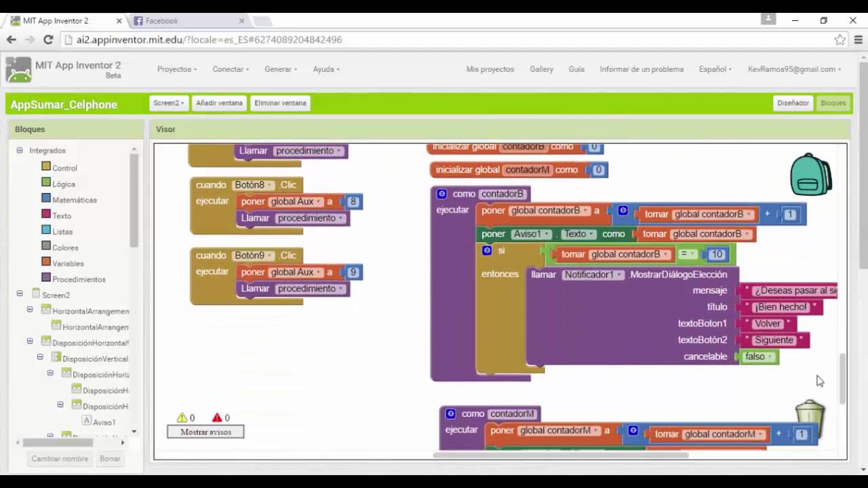Open Botón8 component dropdown in event block
The height and width of the screenshot is (488, 868).
click(253, 185)
